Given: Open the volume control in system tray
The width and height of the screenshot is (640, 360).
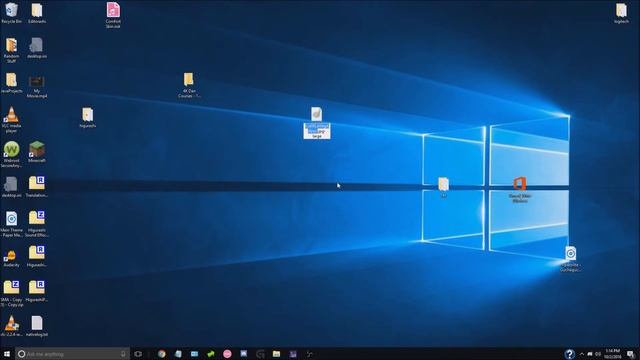Looking at the screenshot, I should (x=598, y=354).
